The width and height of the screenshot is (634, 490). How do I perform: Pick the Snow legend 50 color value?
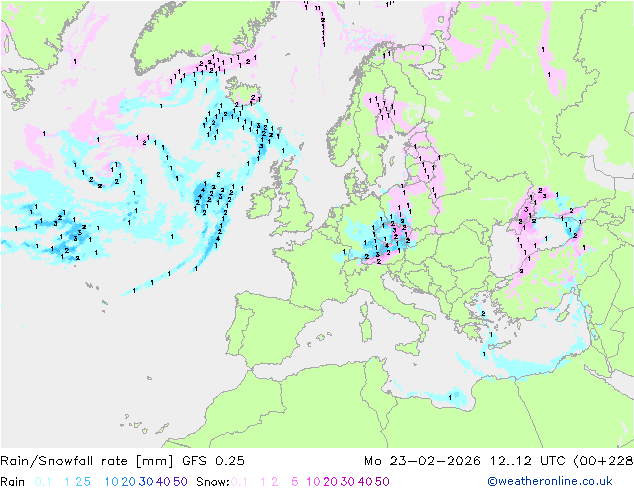(382, 482)
